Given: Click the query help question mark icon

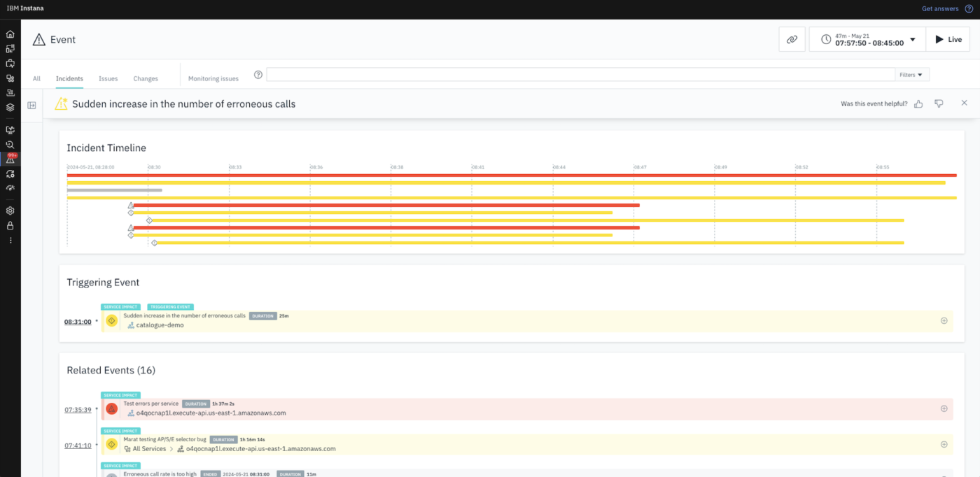Looking at the screenshot, I should 258,75.
